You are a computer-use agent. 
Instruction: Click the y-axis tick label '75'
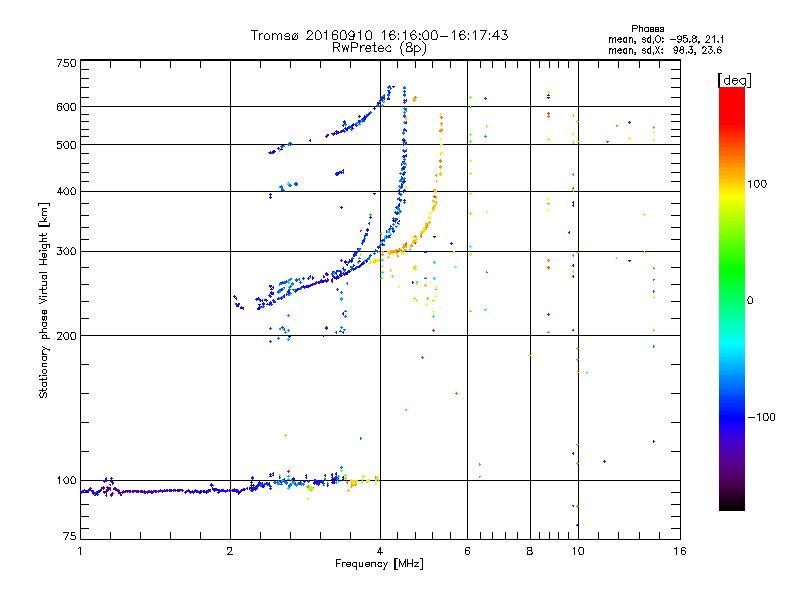pos(70,536)
